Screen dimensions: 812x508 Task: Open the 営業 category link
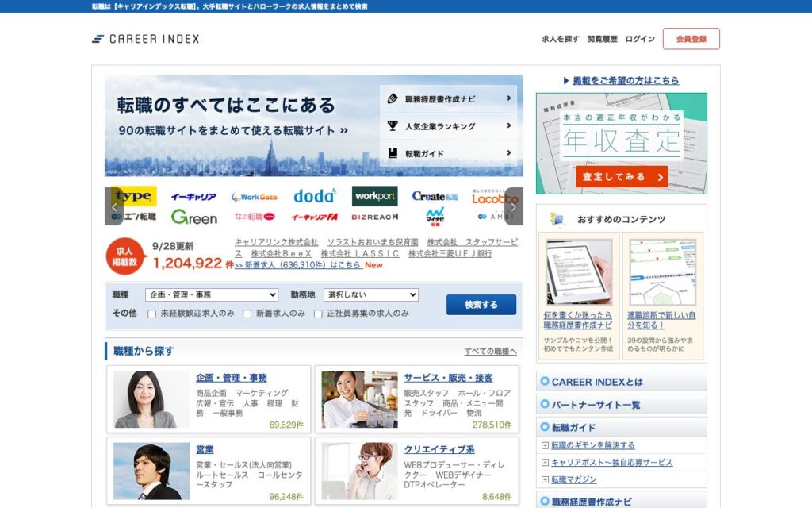tap(205, 449)
